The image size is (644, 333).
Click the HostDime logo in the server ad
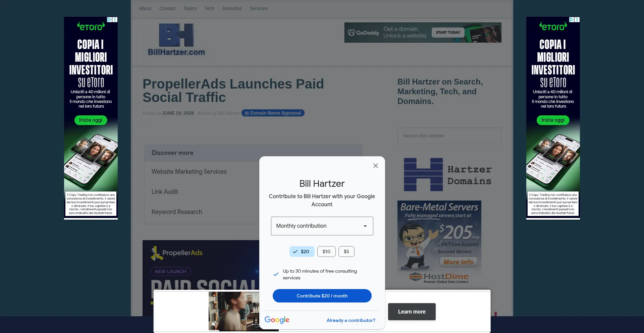[439, 277]
